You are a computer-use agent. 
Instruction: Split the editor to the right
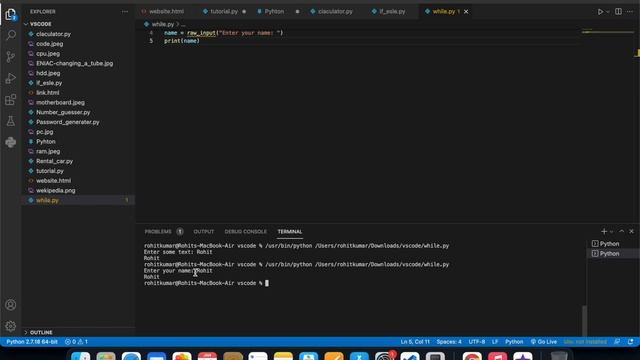coord(618,11)
